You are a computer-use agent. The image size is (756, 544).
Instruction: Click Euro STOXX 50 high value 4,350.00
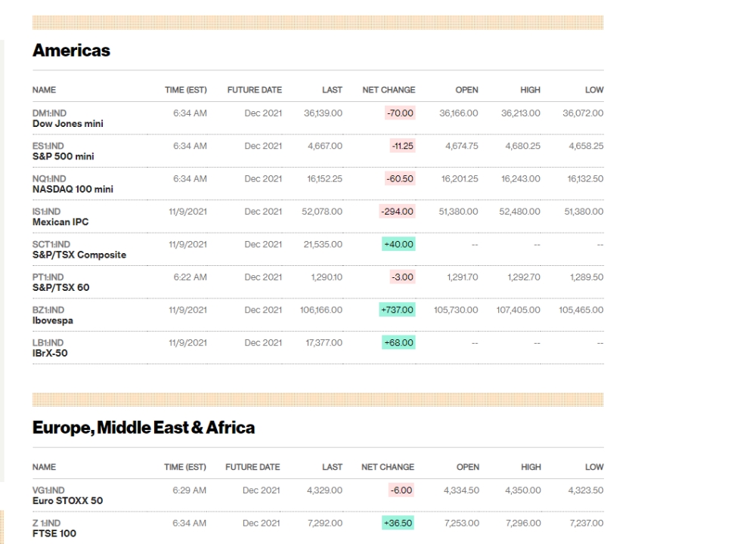523,490
